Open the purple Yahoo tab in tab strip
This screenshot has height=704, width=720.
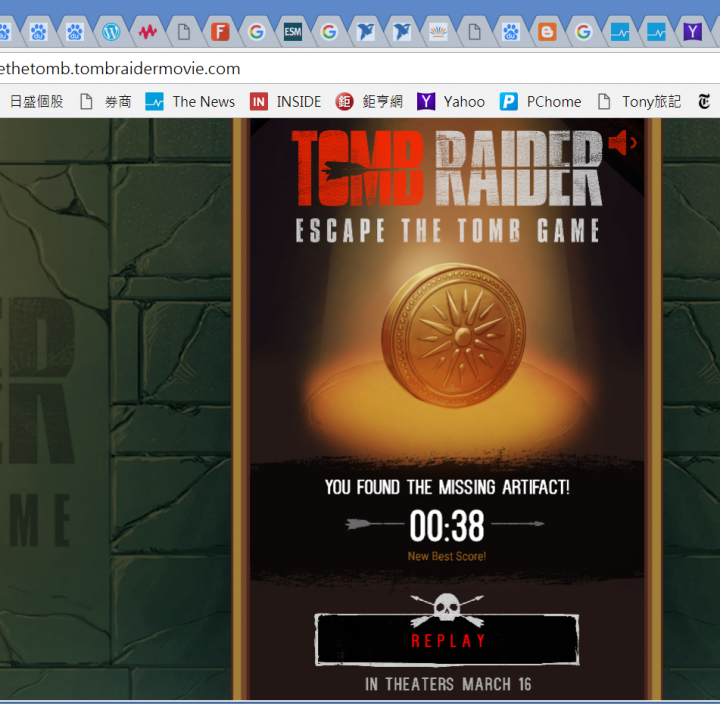coord(692,32)
